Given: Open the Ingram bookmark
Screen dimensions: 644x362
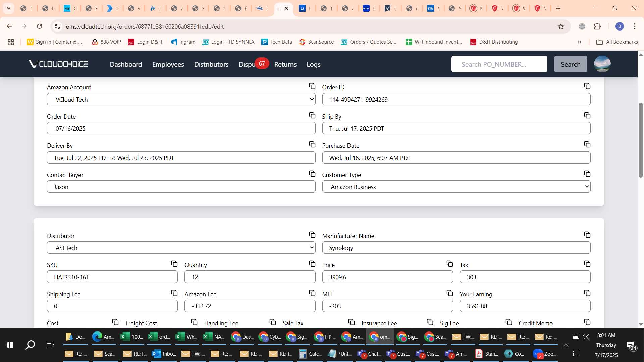Looking at the screenshot, I should 183,42.
